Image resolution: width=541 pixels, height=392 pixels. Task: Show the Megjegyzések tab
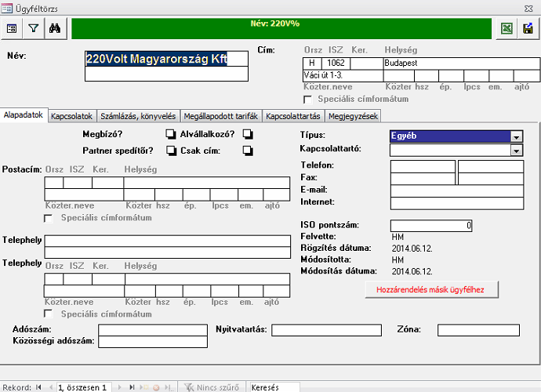(353, 116)
